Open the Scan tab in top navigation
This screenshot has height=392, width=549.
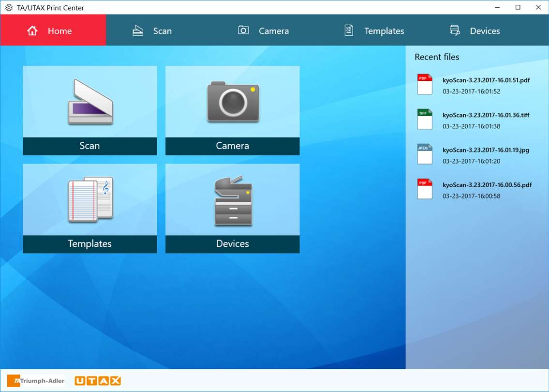152,31
